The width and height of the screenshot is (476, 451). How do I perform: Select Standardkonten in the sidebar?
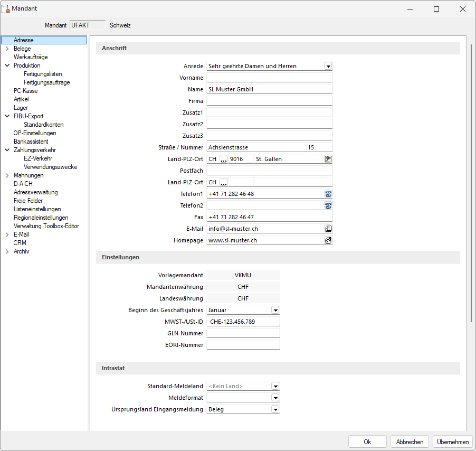43,125
